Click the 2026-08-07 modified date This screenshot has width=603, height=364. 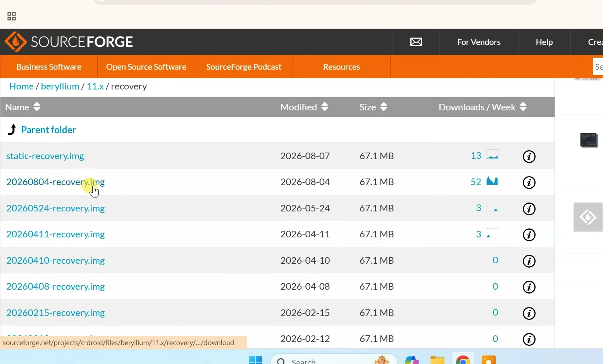tap(305, 156)
